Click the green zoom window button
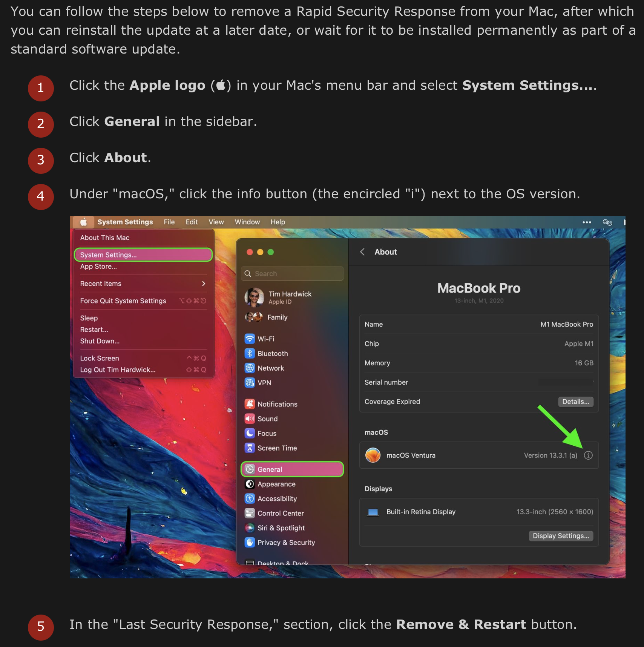This screenshot has width=644, height=647. [x=271, y=252]
